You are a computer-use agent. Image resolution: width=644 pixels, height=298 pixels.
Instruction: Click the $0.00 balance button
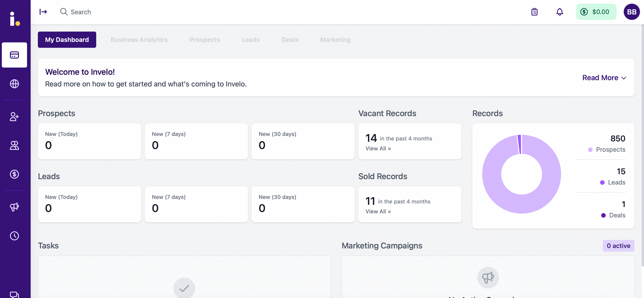point(596,12)
